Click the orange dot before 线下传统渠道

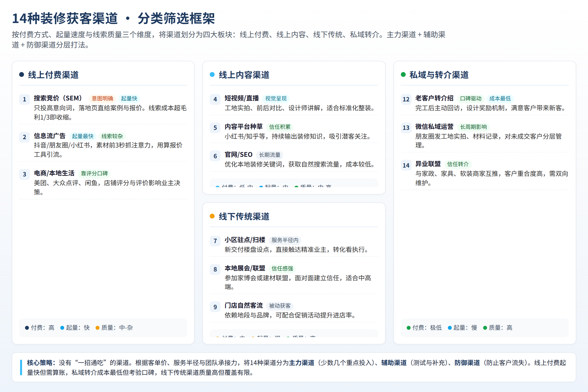click(x=212, y=216)
